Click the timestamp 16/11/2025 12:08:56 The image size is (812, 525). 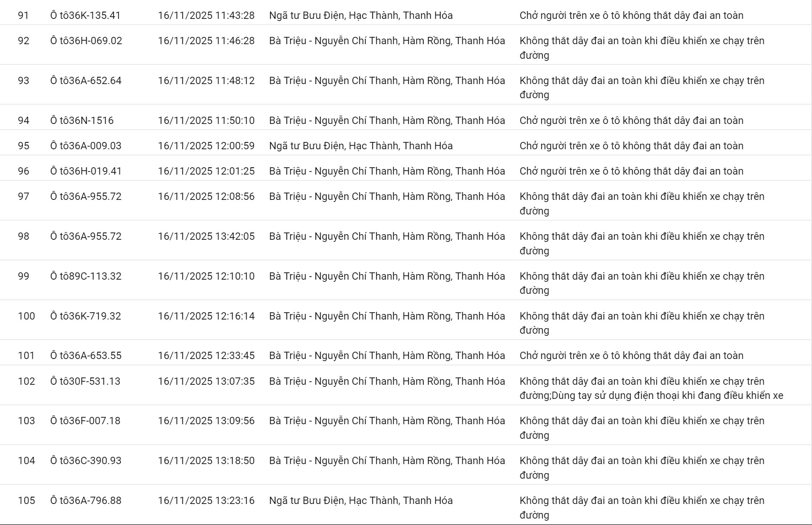click(206, 196)
